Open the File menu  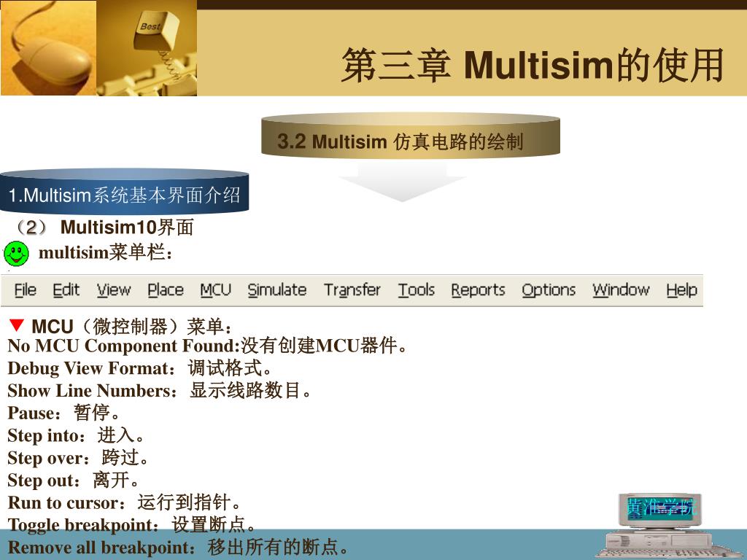(x=26, y=289)
